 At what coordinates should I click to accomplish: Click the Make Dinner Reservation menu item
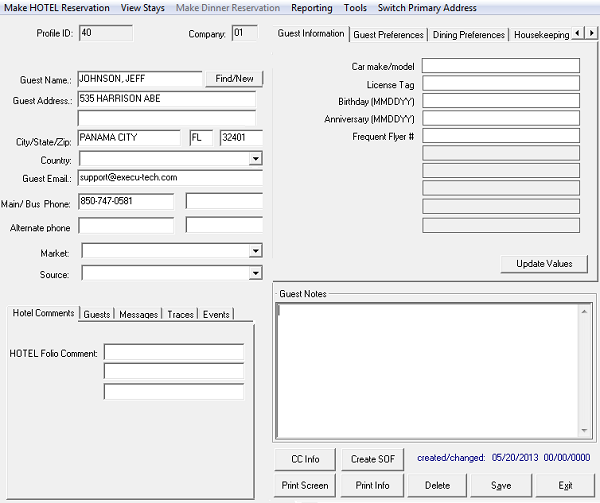(x=228, y=8)
